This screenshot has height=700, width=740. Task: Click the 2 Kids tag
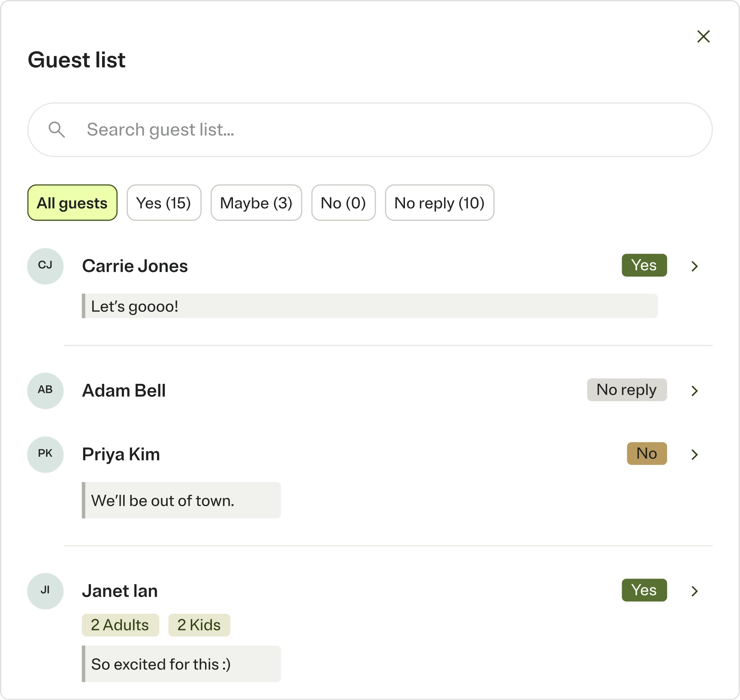pyautogui.click(x=199, y=625)
